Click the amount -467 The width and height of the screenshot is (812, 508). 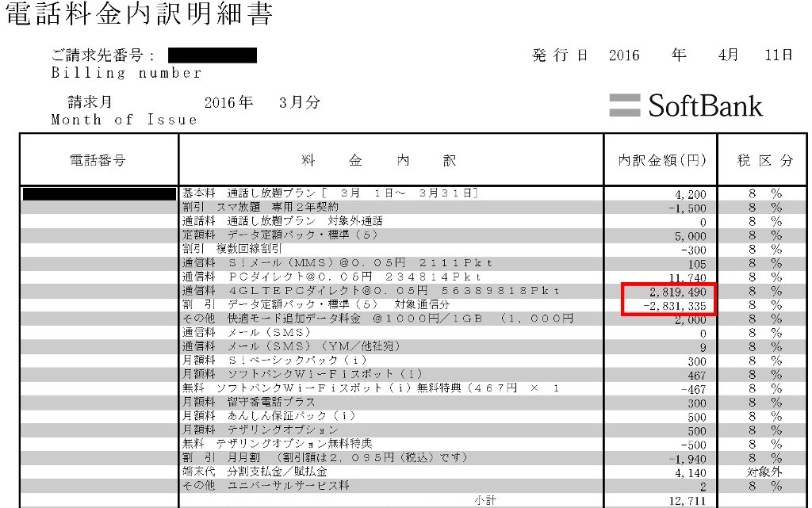coord(694,390)
